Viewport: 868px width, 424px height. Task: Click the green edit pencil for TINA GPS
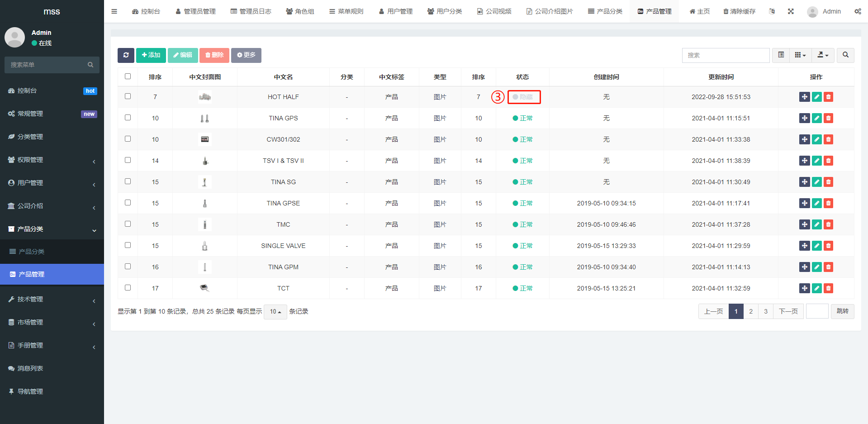(x=816, y=118)
